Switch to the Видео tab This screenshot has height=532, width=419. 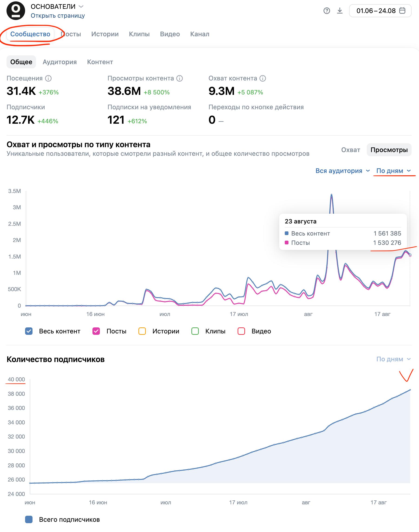(x=170, y=34)
